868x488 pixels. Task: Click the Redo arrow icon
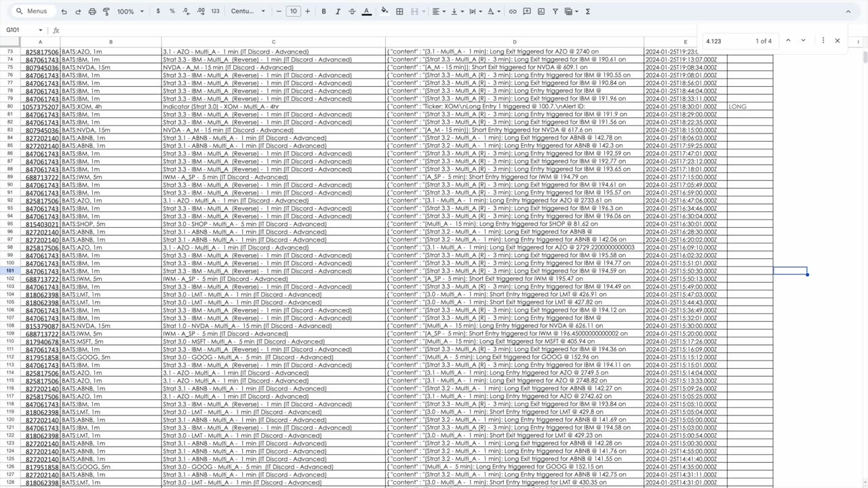coord(78,12)
